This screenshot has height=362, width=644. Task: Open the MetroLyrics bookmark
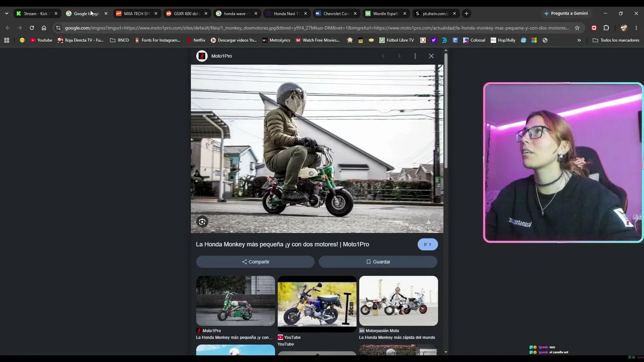point(276,40)
